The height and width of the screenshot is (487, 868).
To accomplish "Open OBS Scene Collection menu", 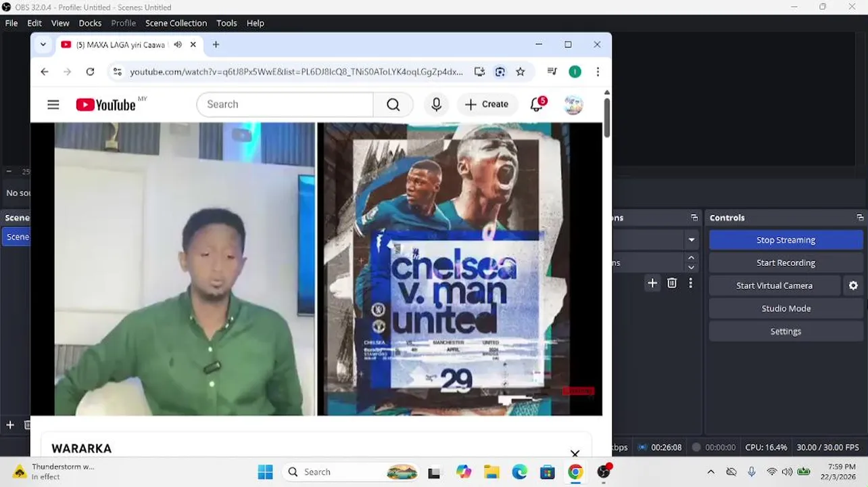I will (x=176, y=23).
